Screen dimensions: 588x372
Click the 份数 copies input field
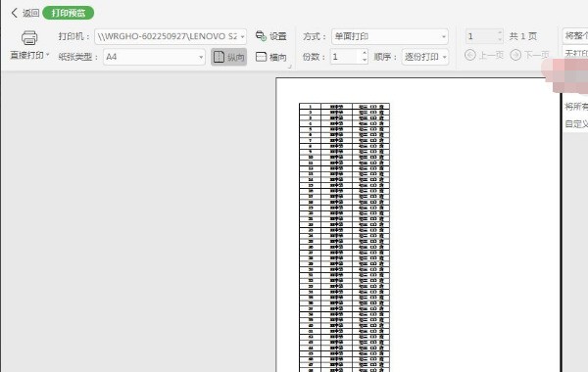(346, 57)
